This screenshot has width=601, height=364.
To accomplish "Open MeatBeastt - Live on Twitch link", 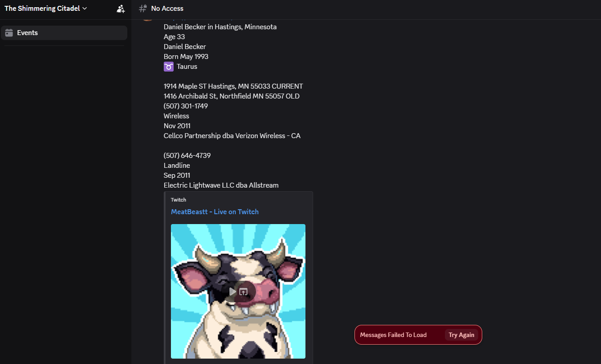I will pos(215,212).
